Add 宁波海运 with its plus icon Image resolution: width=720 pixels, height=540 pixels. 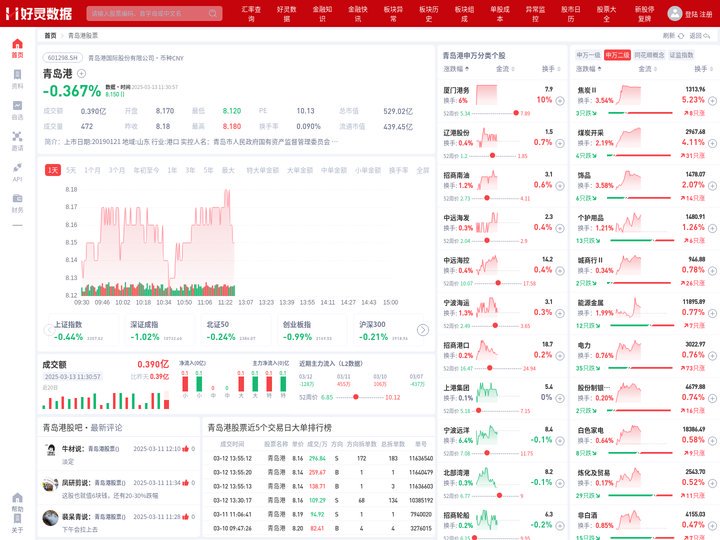pos(560,313)
